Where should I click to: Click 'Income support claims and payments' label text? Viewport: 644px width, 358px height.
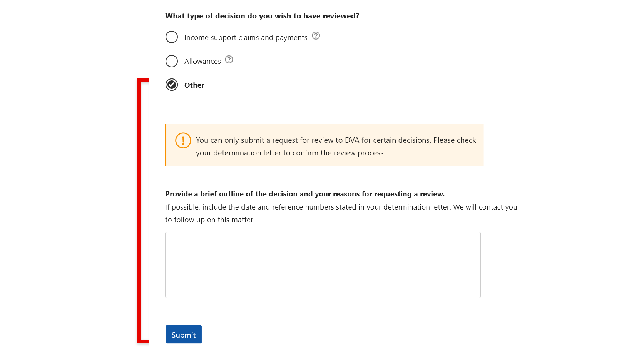point(246,38)
